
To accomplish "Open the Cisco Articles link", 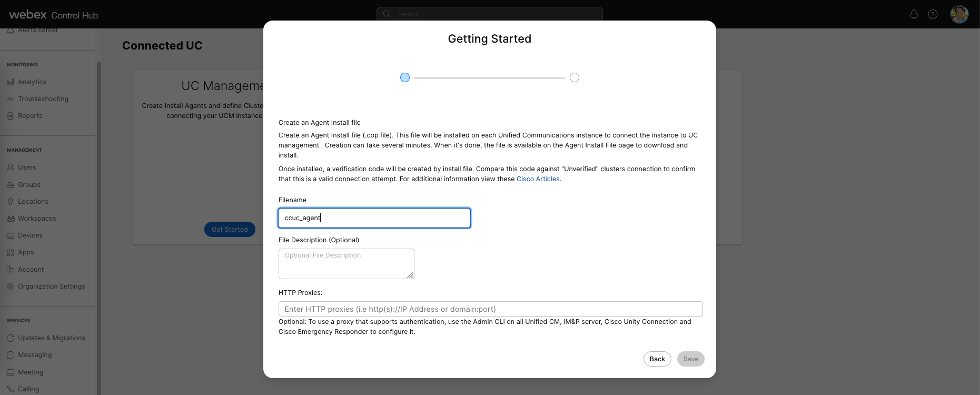I will 538,179.
